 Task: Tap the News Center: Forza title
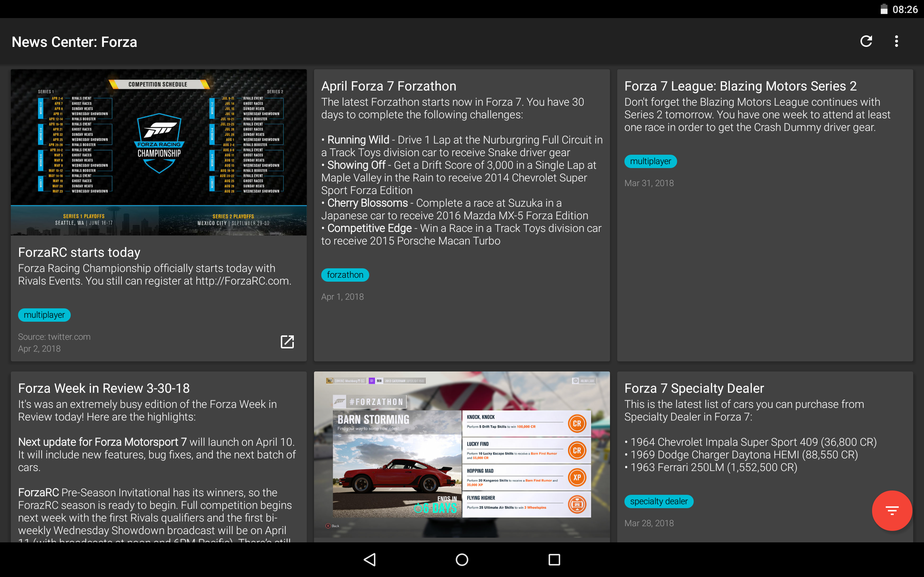point(74,41)
